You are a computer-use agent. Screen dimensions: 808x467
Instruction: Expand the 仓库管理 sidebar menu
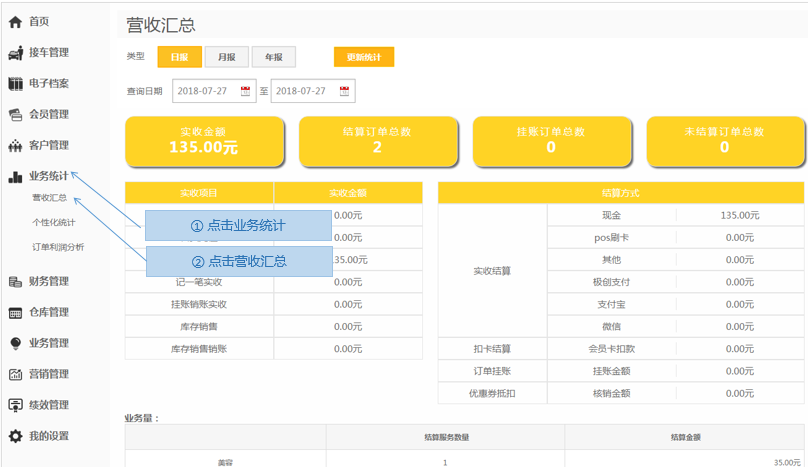(x=49, y=312)
